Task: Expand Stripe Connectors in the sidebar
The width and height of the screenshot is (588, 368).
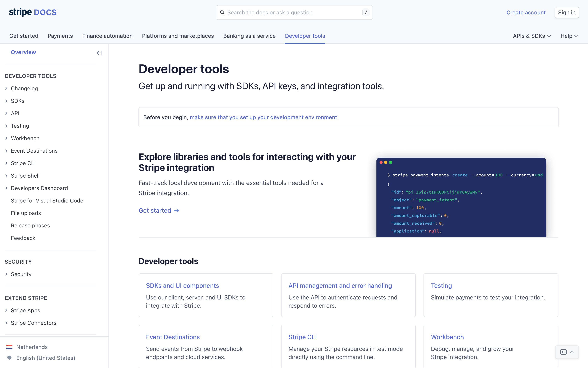Action: pos(6,323)
